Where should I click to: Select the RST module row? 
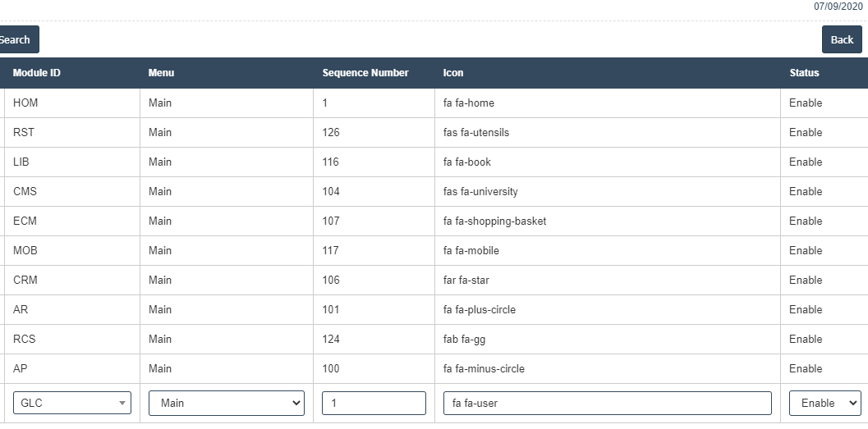(x=24, y=132)
